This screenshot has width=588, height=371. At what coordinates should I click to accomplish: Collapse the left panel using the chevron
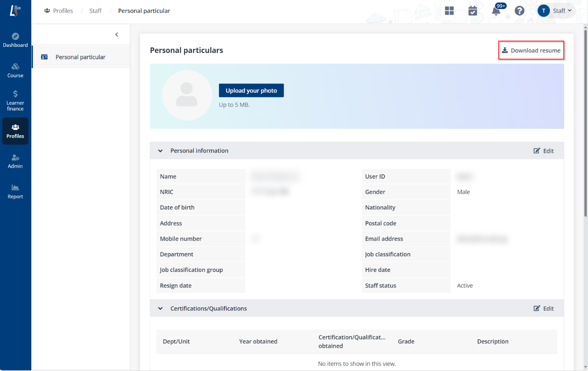pos(116,35)
